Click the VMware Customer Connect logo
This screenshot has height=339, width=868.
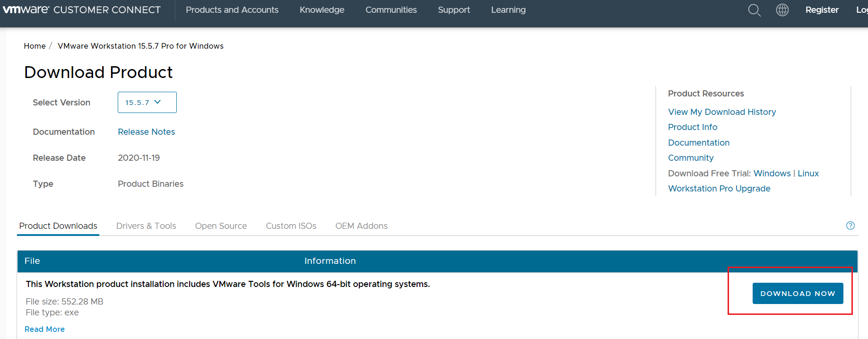(x=81, y=10)
